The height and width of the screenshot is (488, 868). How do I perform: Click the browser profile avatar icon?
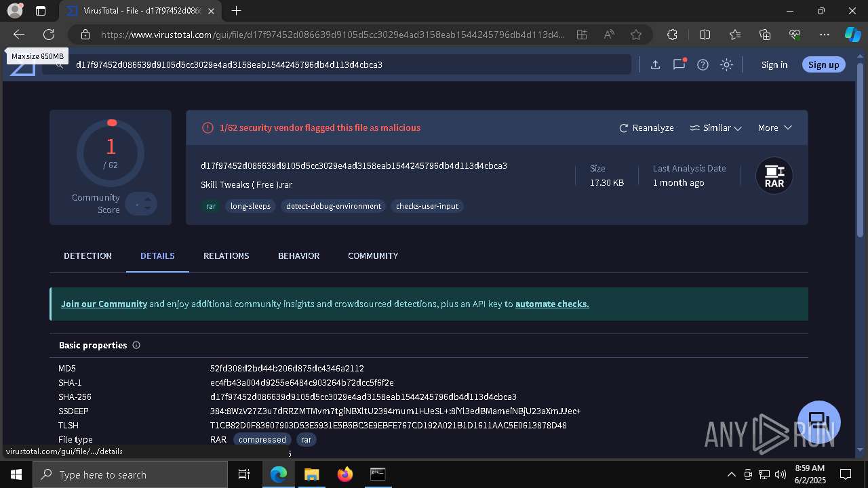point(14,11)
